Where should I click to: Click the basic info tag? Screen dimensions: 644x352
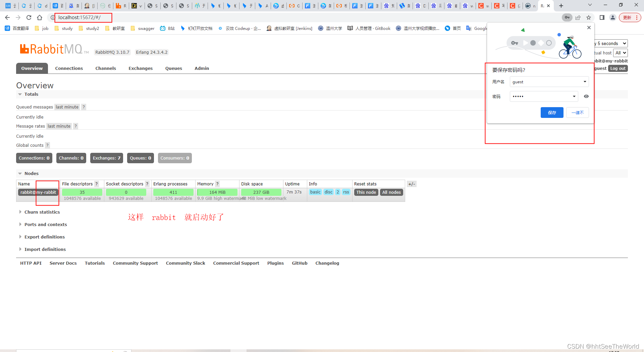click(315, 192)
